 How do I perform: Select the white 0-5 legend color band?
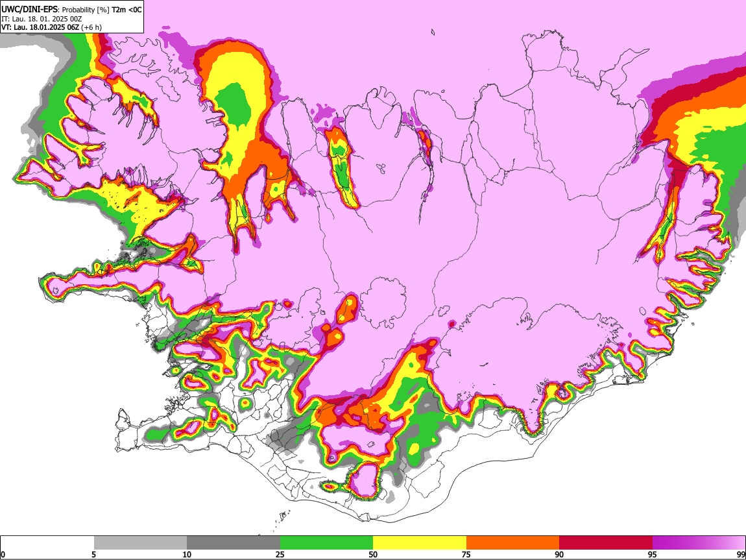(x=47, y=542)
